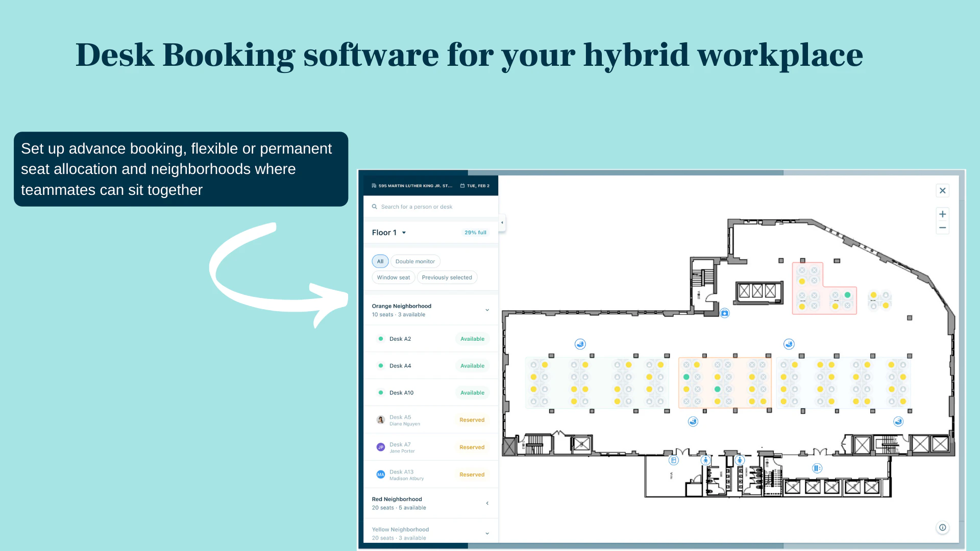The height and width of the screenshot is (551, 980).
Task: Click the building icon beside the street address
Action: tap(373, 185)
